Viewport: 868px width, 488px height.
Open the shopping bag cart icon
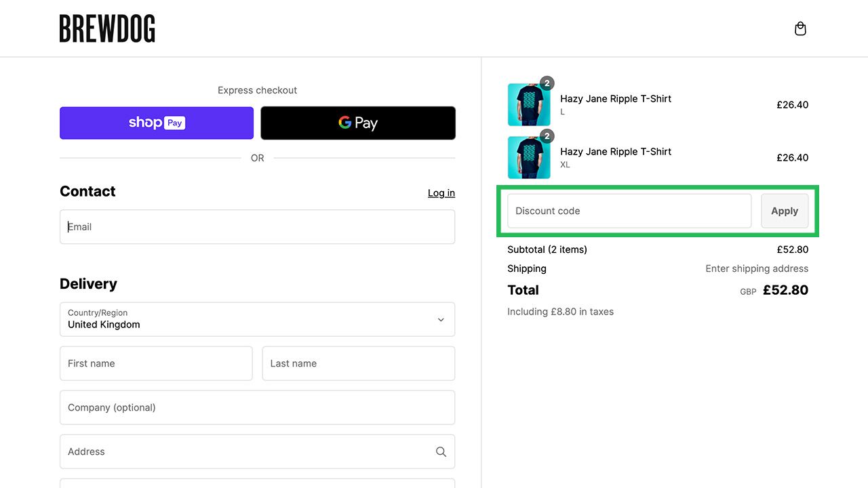tap(800, 28)
